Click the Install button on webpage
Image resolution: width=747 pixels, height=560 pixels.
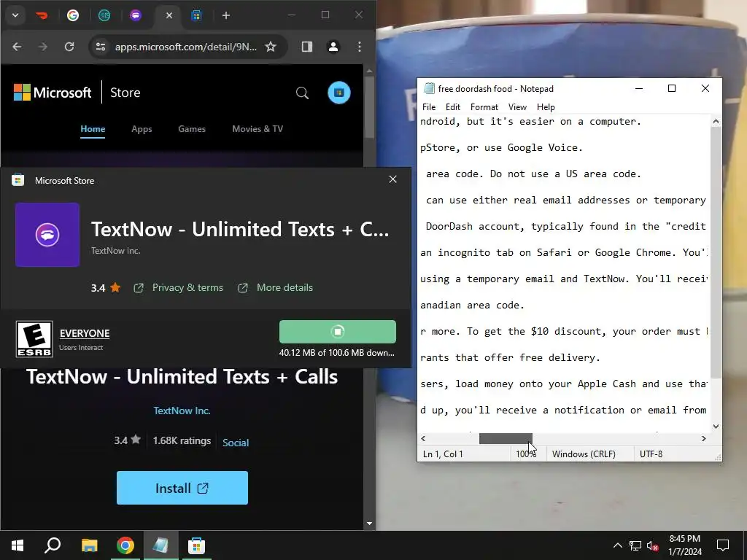click(182, 488)
